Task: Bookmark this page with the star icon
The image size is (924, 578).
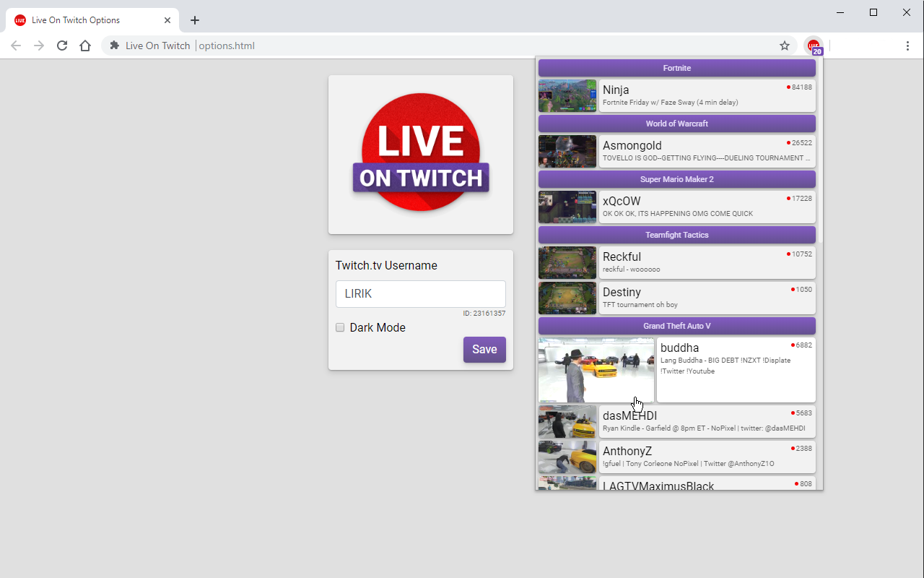Action: click(x=785, y=46)
